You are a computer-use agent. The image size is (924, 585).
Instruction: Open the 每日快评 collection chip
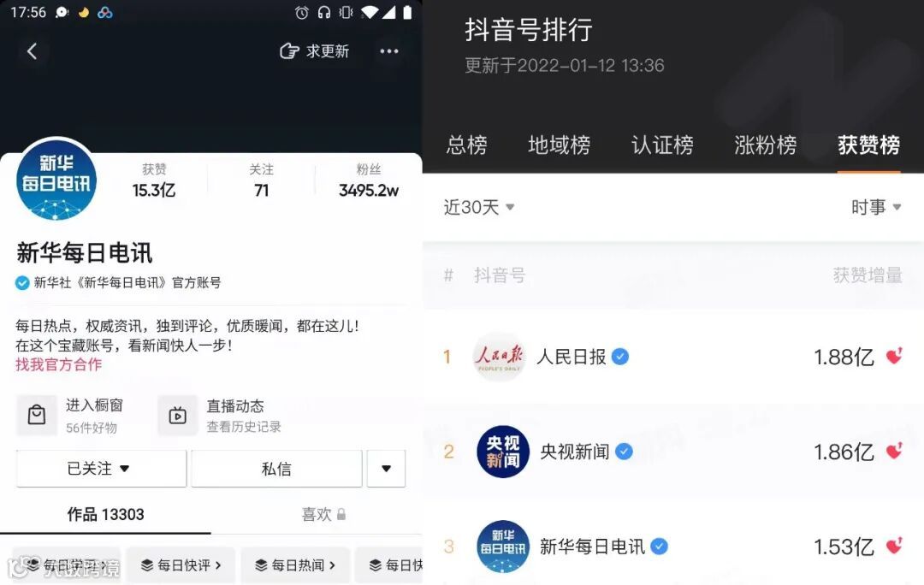point(181,565)
